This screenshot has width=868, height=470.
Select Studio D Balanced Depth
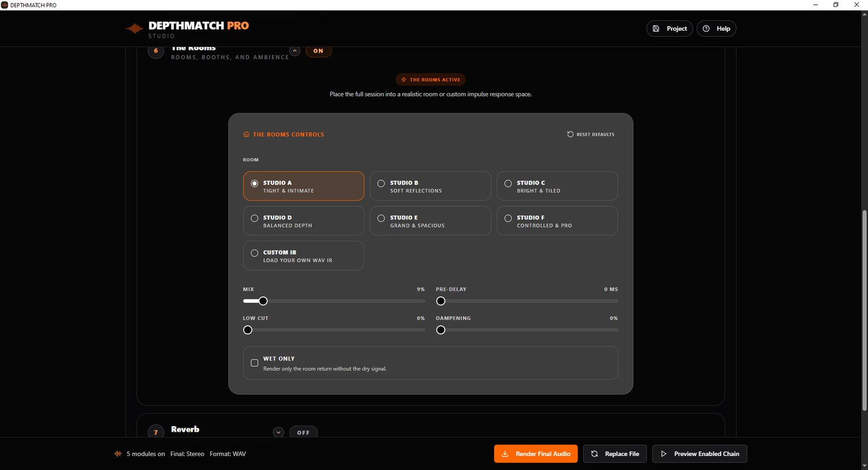304,221
